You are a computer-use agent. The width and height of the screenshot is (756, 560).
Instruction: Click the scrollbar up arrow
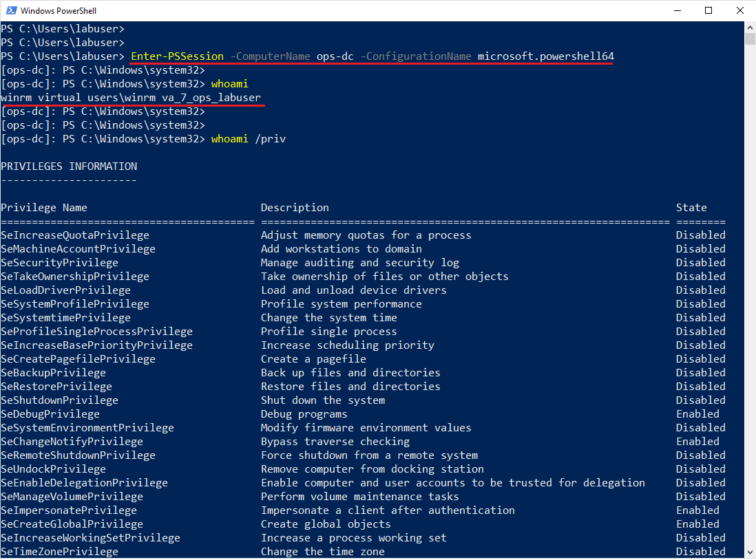pos(749,28)
